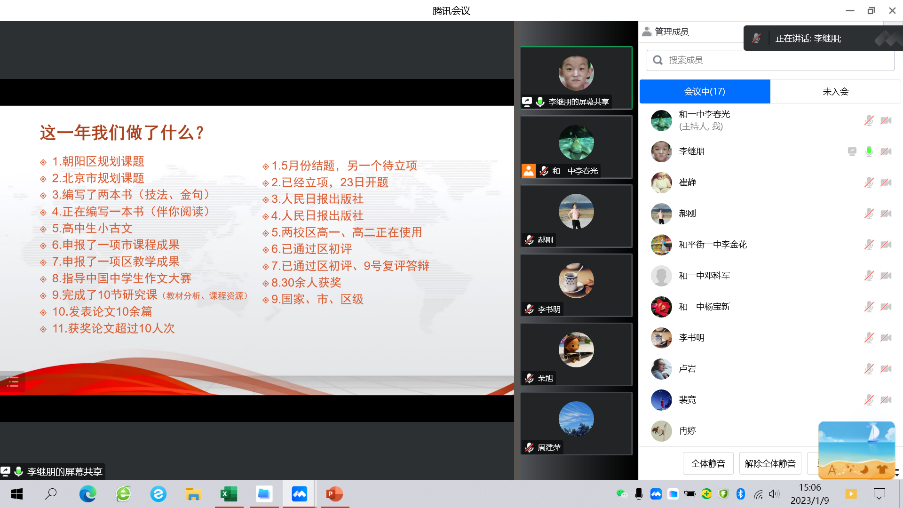Select the 会议中(17) tab

click(704, 91)
